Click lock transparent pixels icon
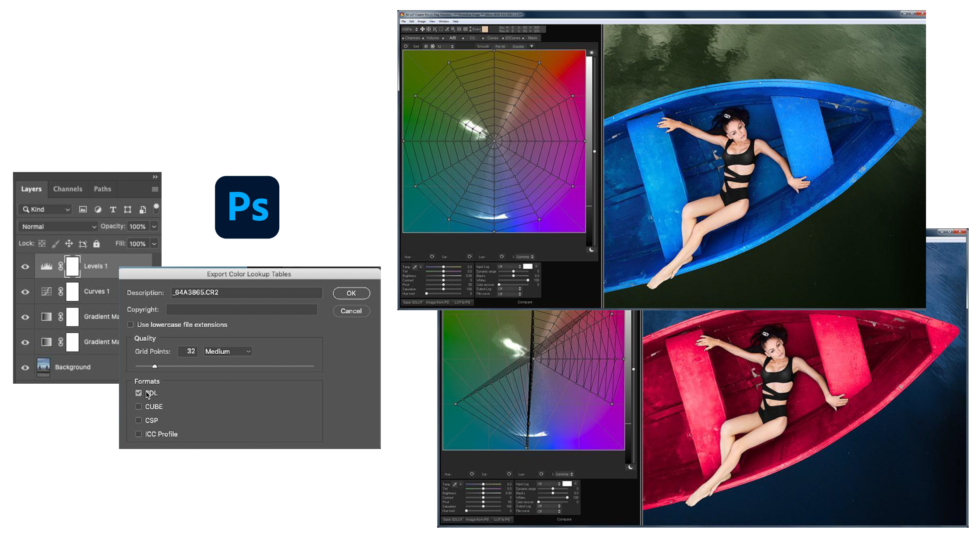 click(x=42, y=243)
